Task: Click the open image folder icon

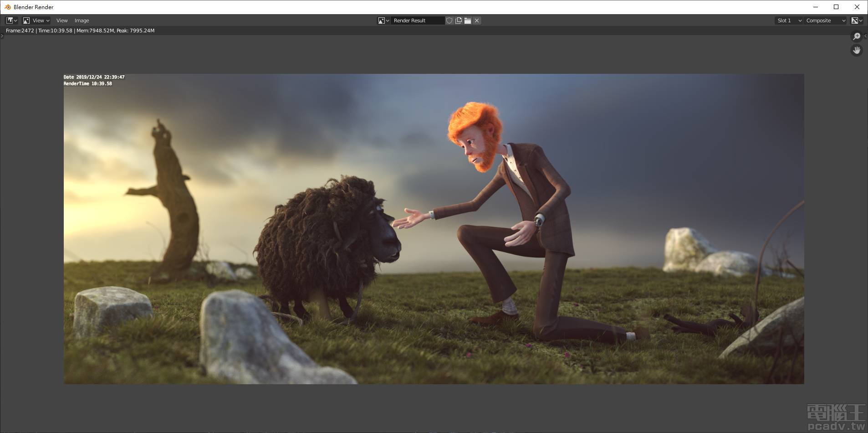Action: [x=468, y=21]
